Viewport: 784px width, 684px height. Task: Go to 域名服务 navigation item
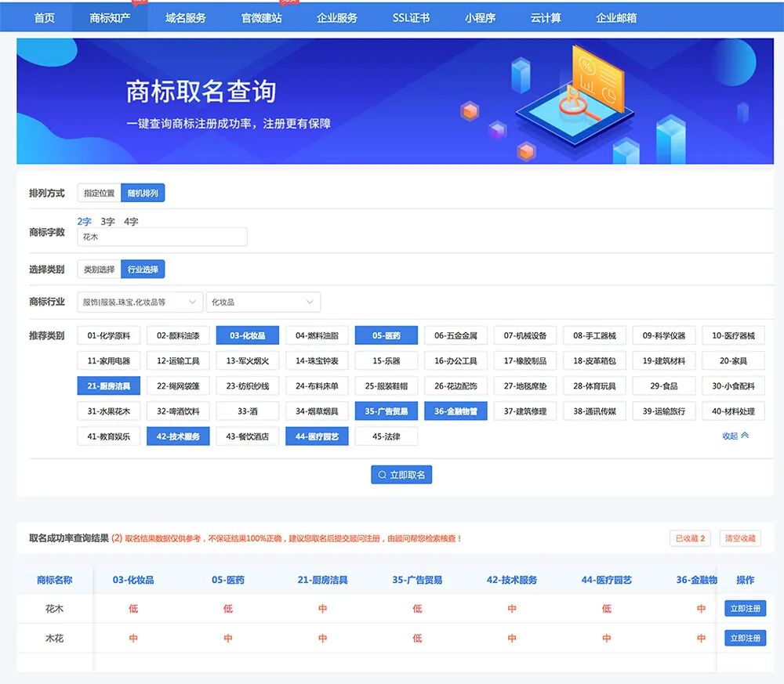click(186, 18)
